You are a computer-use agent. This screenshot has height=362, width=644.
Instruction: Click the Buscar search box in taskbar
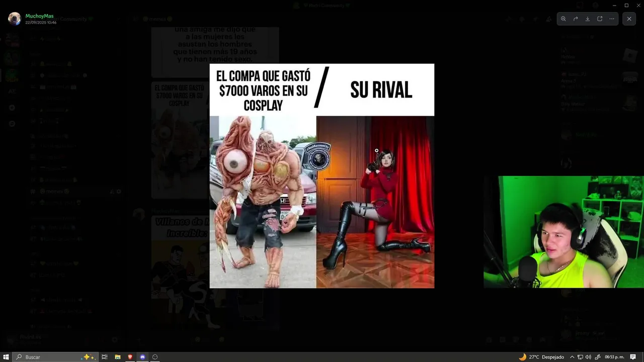tap(55, 357)
